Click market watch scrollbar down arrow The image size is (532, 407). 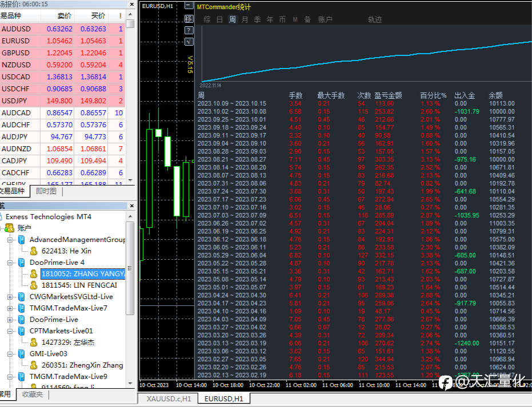pyautogui.click(x=130, y=180)
